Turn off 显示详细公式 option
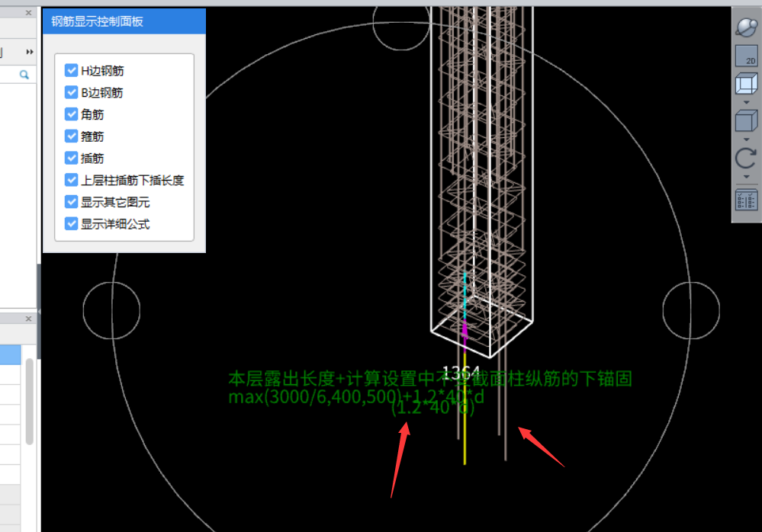The image size is (762, 532). [72, 224]
